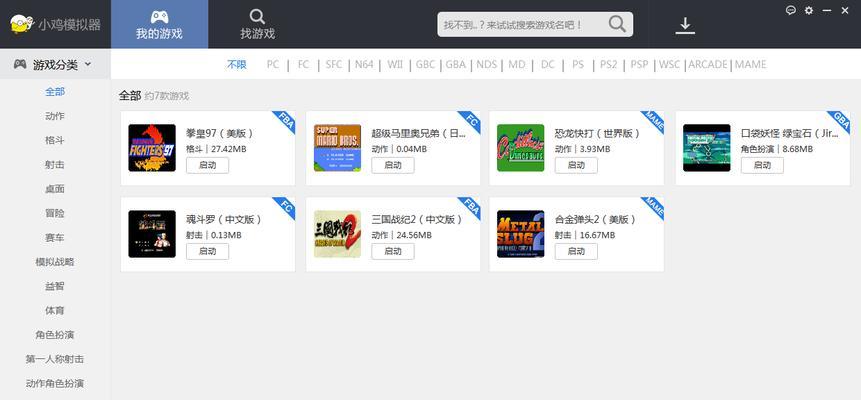Click the King of Fighters 97 cover thumbnail

pos(152,148)
